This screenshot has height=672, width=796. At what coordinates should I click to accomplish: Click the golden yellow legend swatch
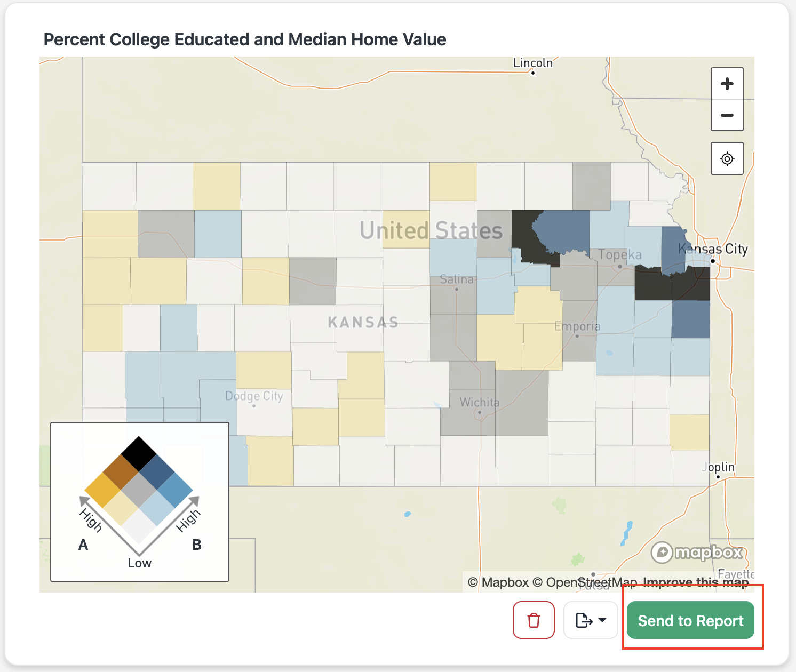[102, 490]
